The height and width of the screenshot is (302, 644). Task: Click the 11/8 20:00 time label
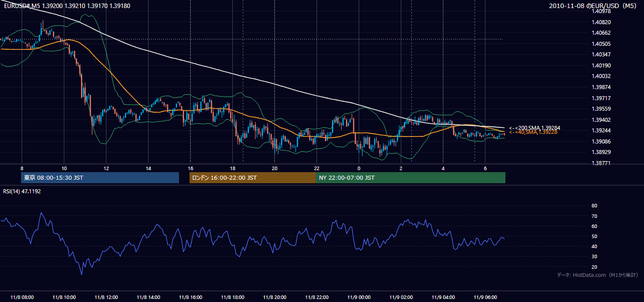274,297
